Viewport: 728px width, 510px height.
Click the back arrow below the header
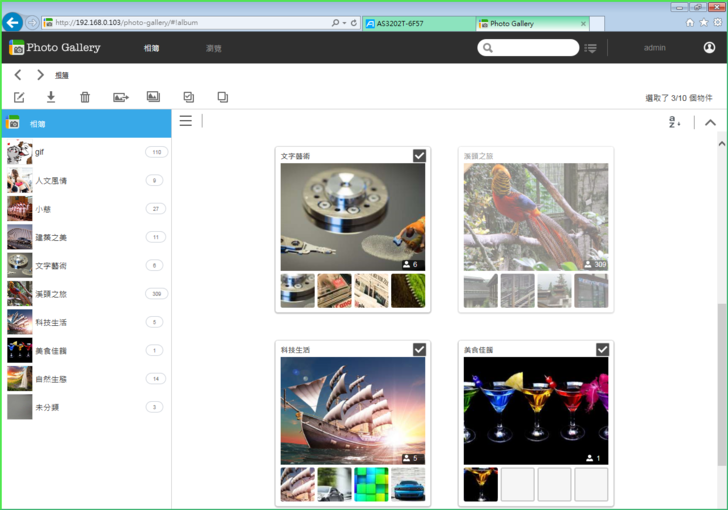tap(18, 75)
